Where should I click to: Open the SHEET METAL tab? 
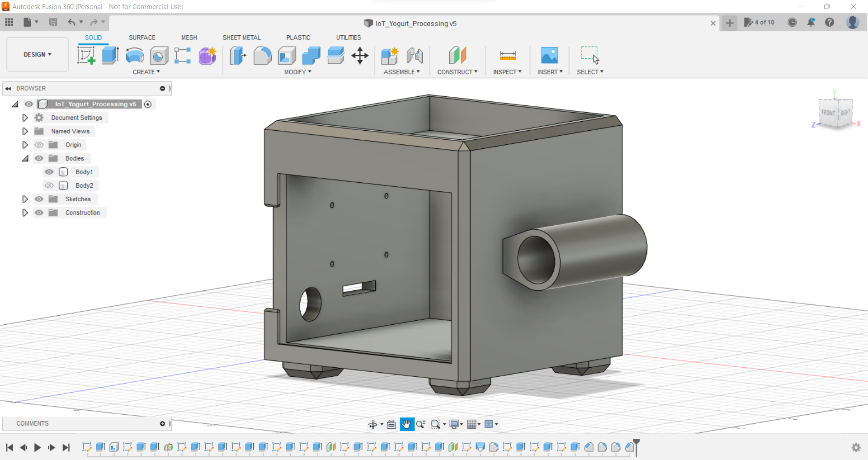pyautogui.click(x=241, y=38)
